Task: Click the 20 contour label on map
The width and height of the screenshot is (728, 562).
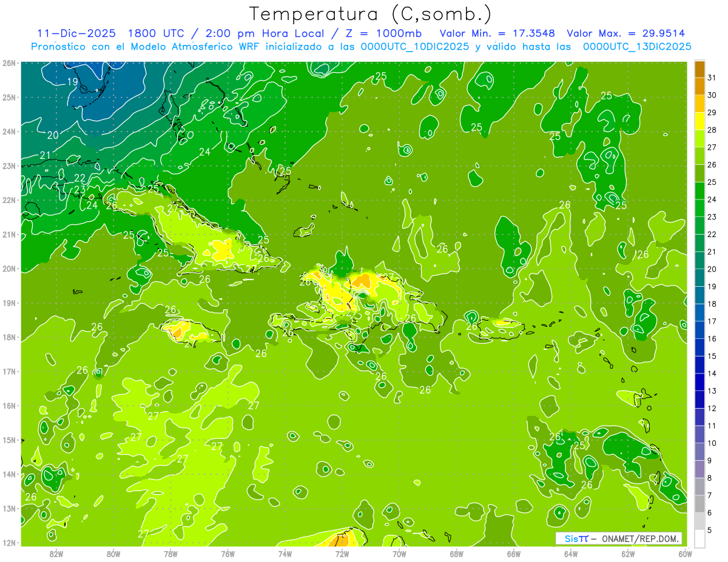Action: tap(53, 135)
